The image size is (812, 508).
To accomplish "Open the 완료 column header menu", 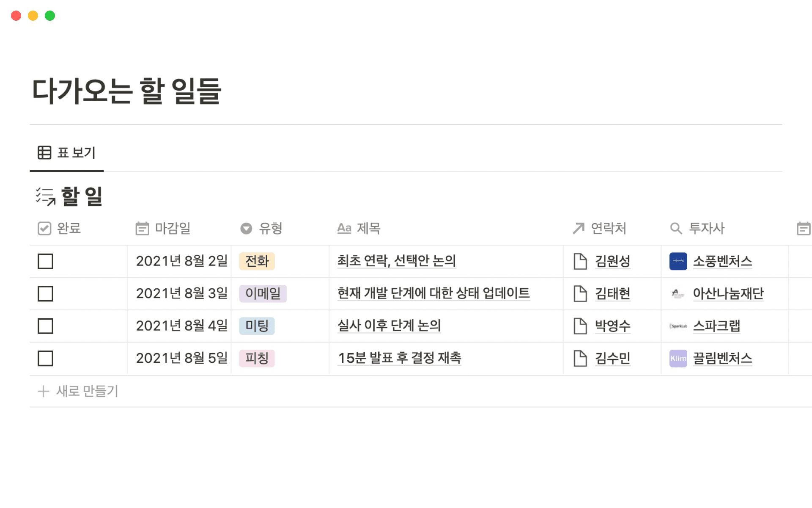I will tap(59, 229).
